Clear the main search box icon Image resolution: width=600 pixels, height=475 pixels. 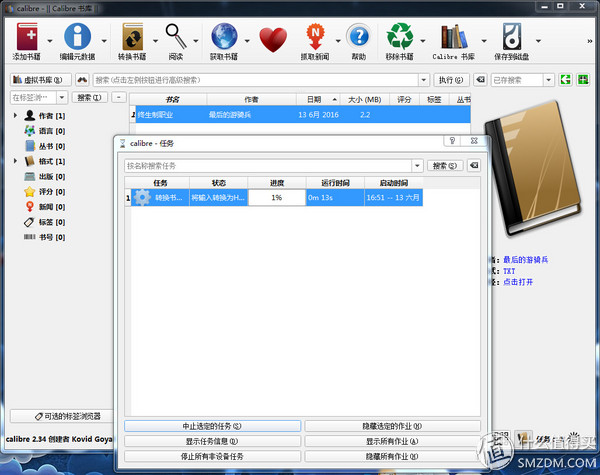click(481, 80)
